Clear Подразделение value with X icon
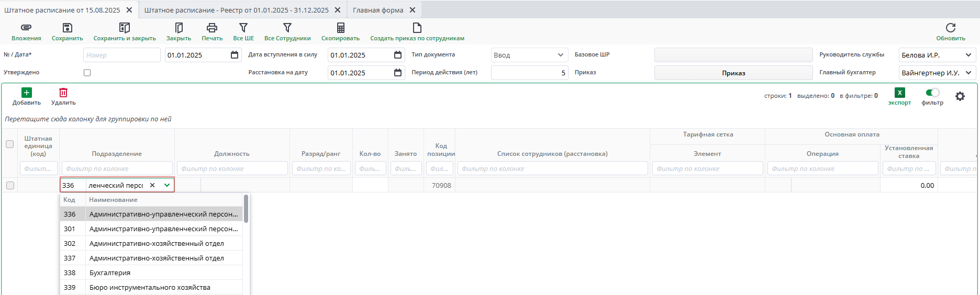Viewport: 980px width, 295px height. click(152, 185)
